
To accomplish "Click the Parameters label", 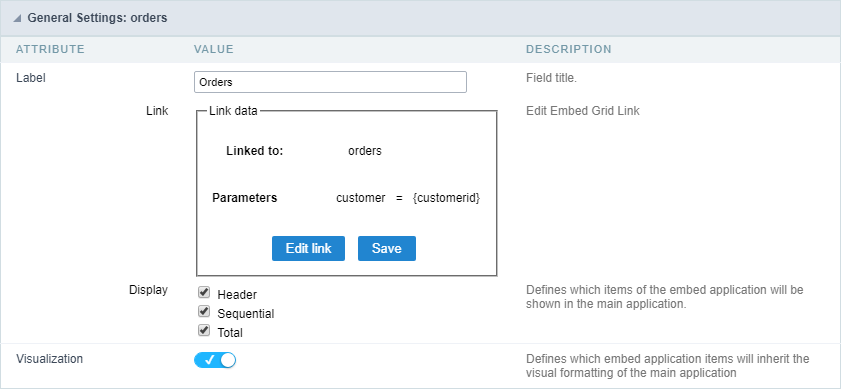I will coord(245,198).
